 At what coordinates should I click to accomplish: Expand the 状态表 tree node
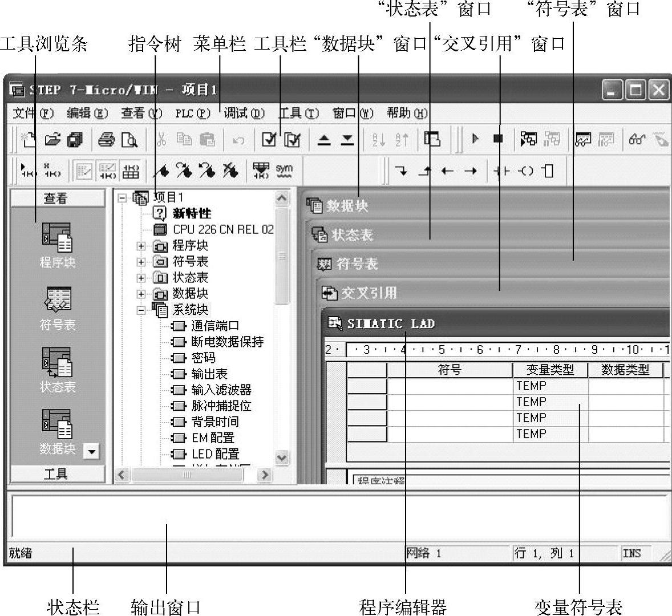(x=141, y=278)
